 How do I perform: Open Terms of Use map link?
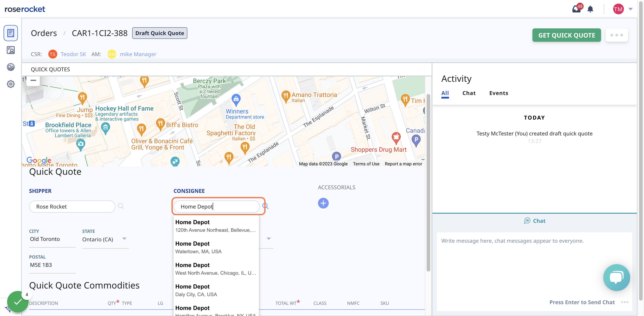click(366, 164)
